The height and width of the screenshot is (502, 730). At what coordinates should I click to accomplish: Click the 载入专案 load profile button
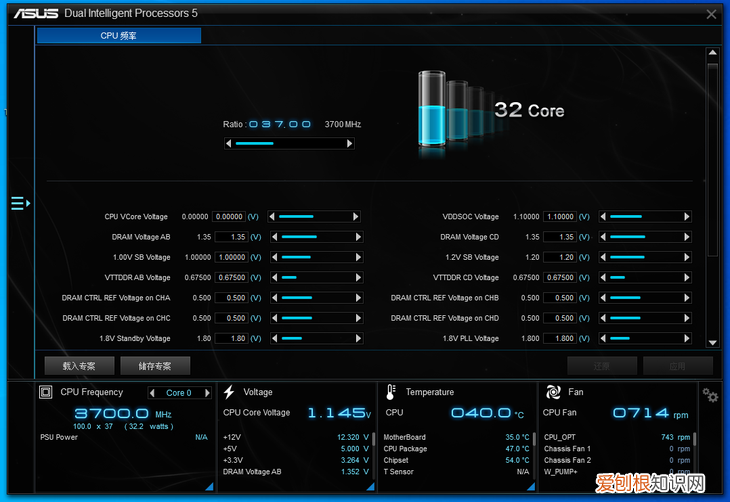[79, 366]
